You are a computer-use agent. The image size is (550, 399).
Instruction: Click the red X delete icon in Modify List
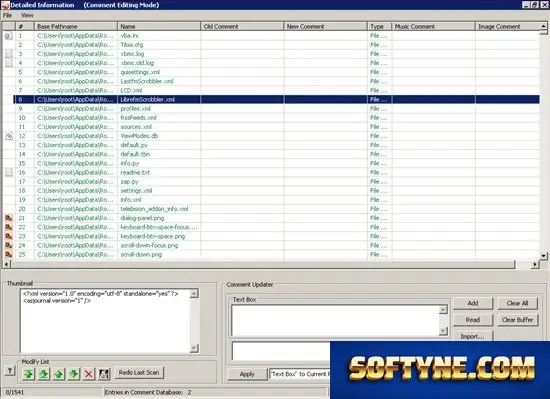point(89,374)
